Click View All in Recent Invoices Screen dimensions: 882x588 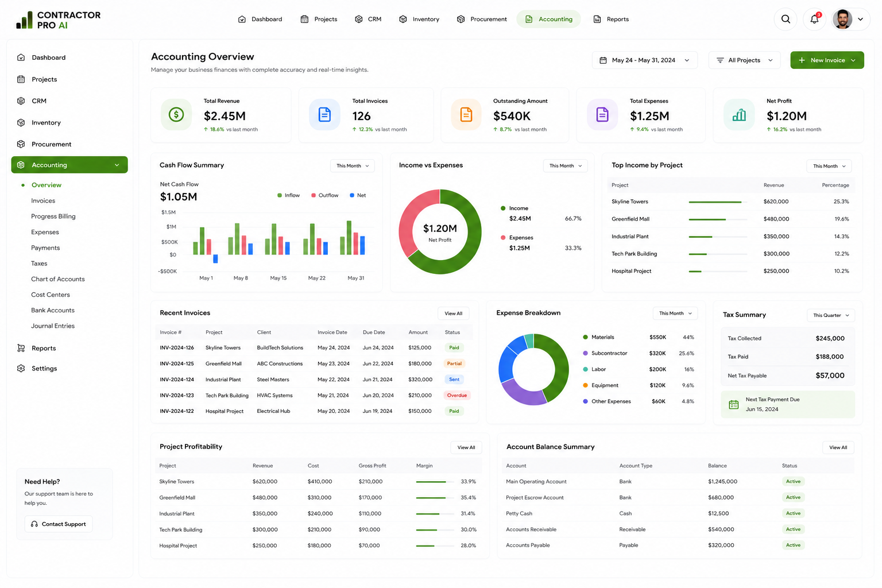[x=453, y=314]
